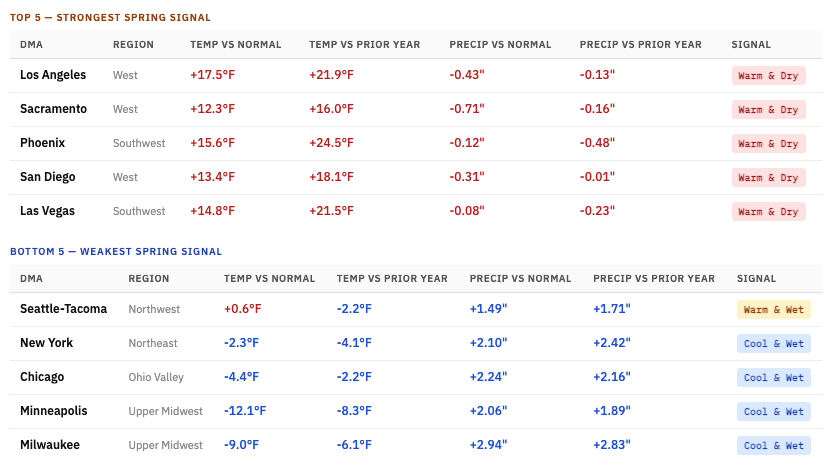Click TEMP VS NORMAL header in Bottom 5 table
Screen dimensions: 824x467
pyautogui.click(x=269, y=279)
